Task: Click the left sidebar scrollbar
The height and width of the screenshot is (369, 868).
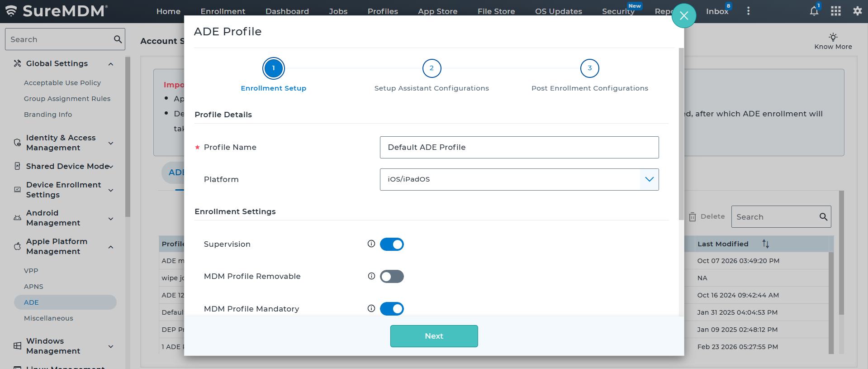Action: point(128,137)
